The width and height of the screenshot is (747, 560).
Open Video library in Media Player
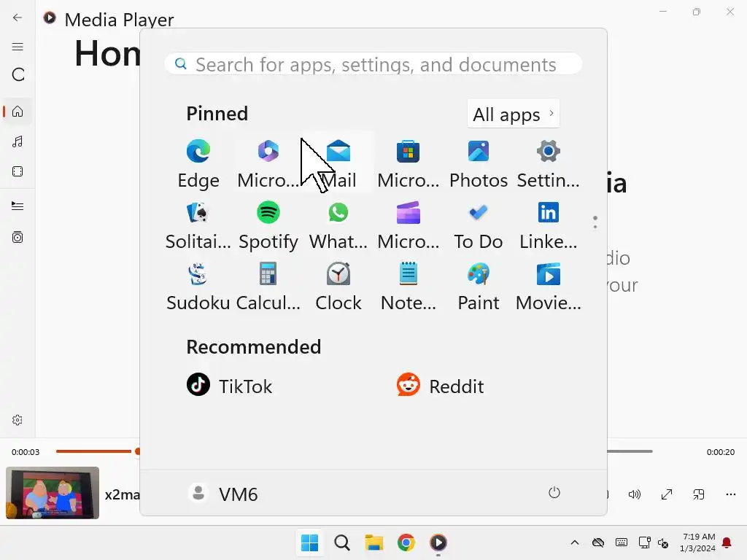coord(18,171)
